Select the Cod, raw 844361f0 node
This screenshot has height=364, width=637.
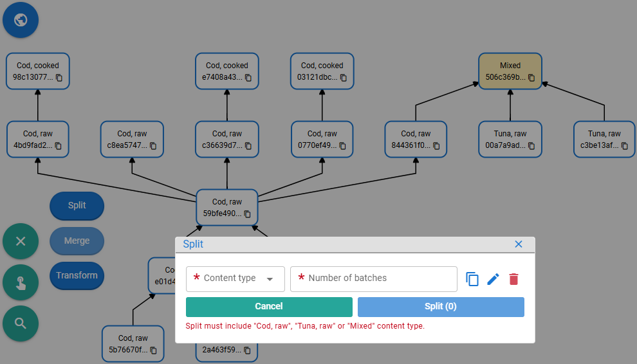coord(416,140)
